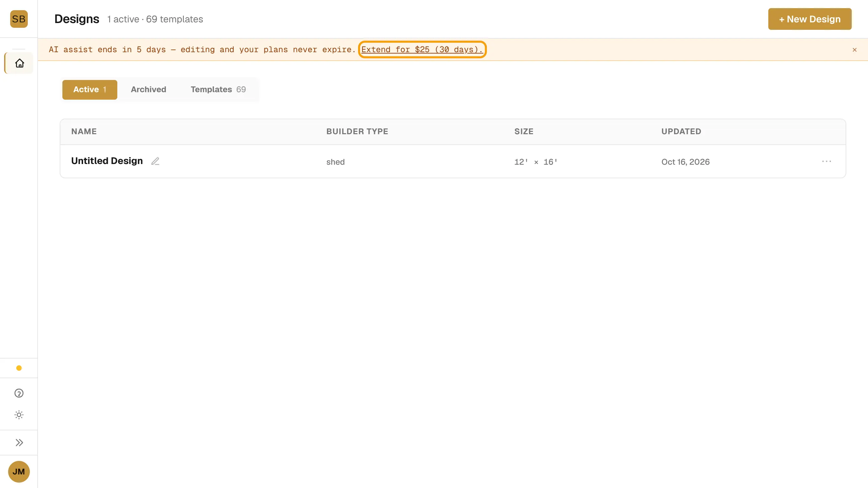Expand the sidebar with double chevron
This screenshot has width=868, height=488.
pyautogui.click(x=19, y=443)
